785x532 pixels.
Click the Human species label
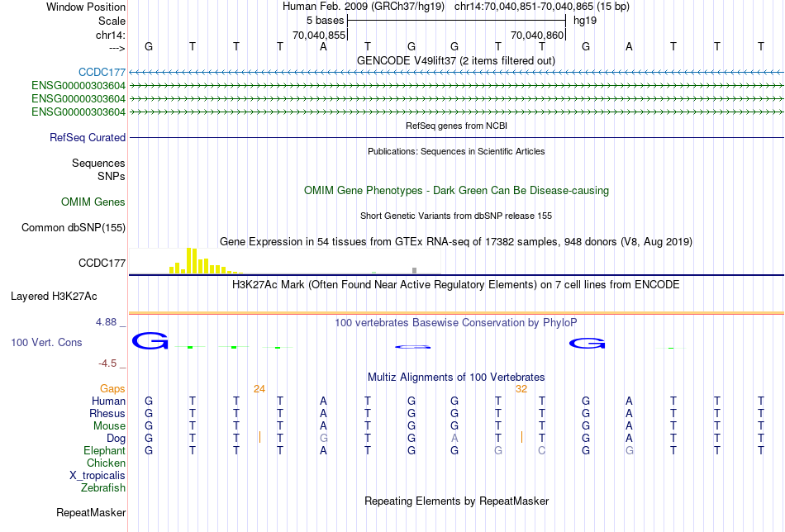108,401
